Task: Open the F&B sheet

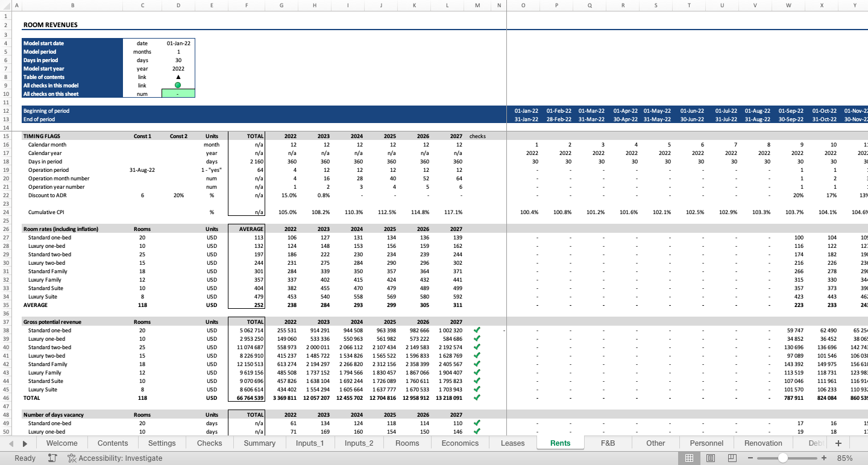Action: tap(608, 443)
